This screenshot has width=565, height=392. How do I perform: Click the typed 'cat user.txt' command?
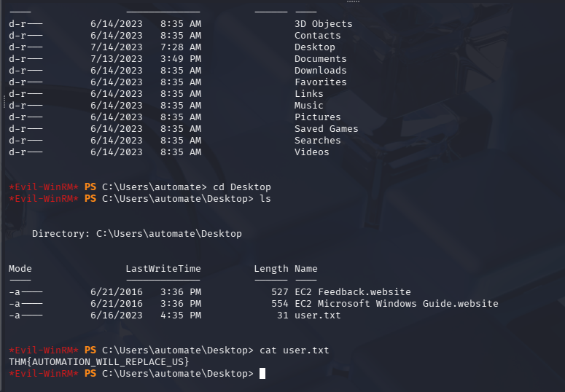294,350
